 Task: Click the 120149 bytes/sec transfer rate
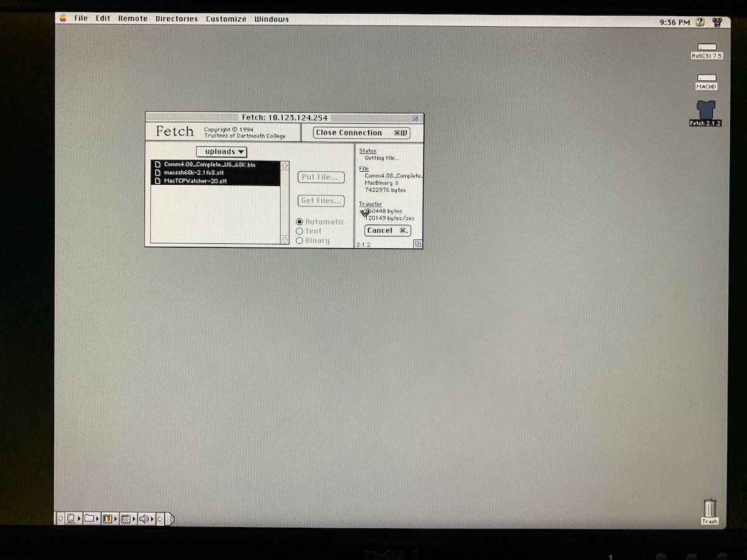point(390,218)
